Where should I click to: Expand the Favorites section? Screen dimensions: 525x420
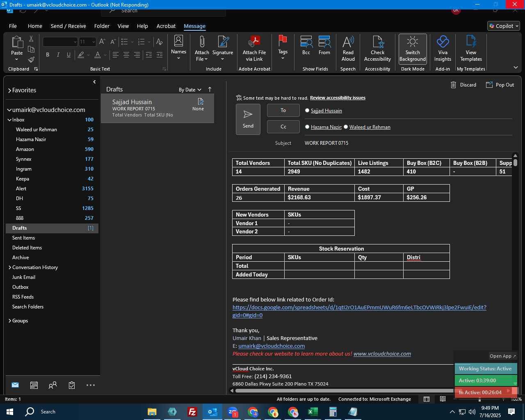point(9,90)
